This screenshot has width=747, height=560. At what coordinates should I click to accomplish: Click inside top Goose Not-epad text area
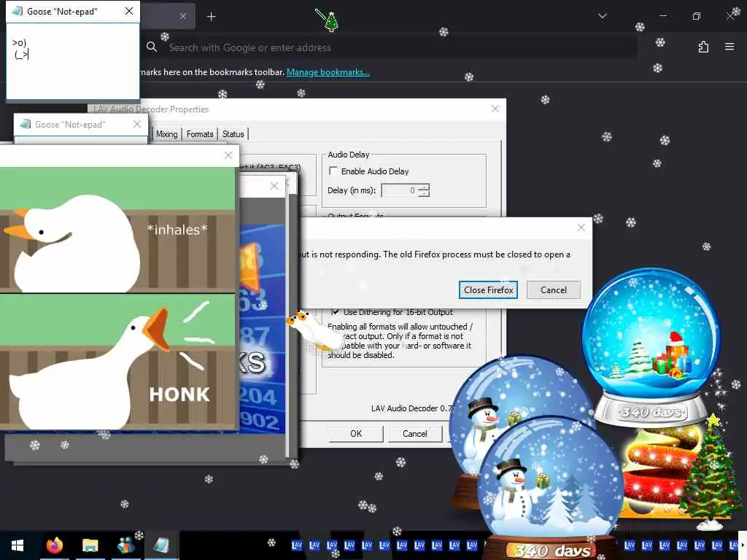[73, 61]
